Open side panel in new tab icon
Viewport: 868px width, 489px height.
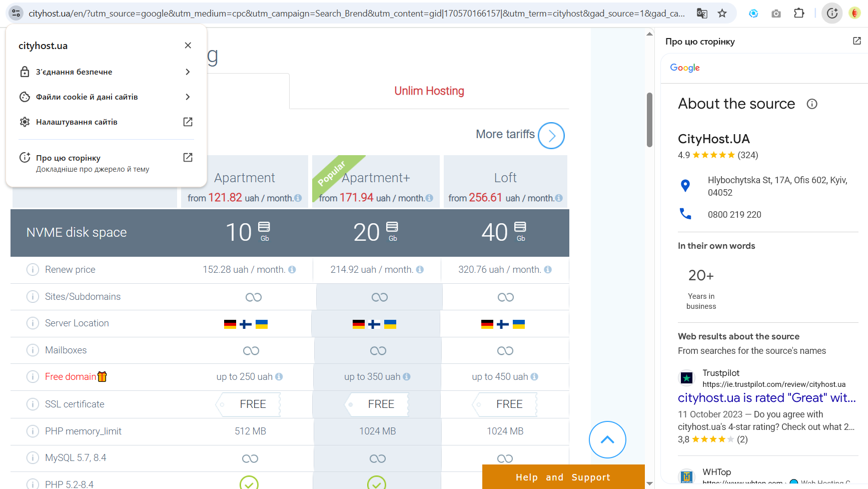[x=856, y=41]
